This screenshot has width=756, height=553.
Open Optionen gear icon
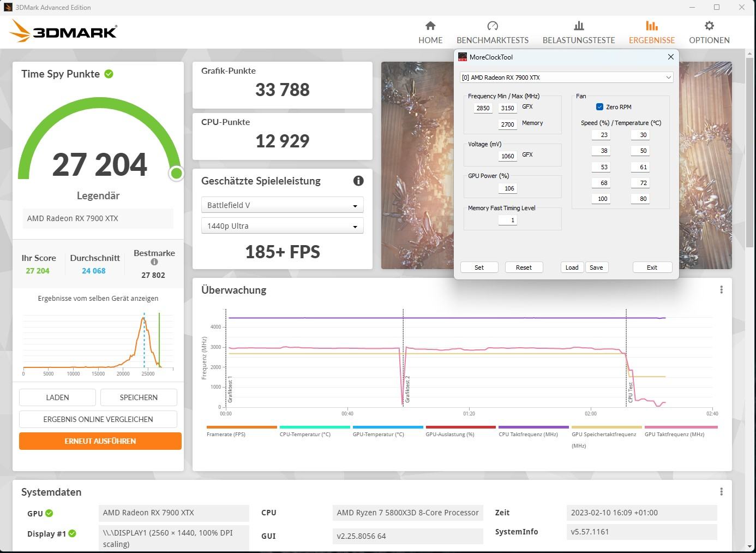pyautogui.click(x=709, y=26)
